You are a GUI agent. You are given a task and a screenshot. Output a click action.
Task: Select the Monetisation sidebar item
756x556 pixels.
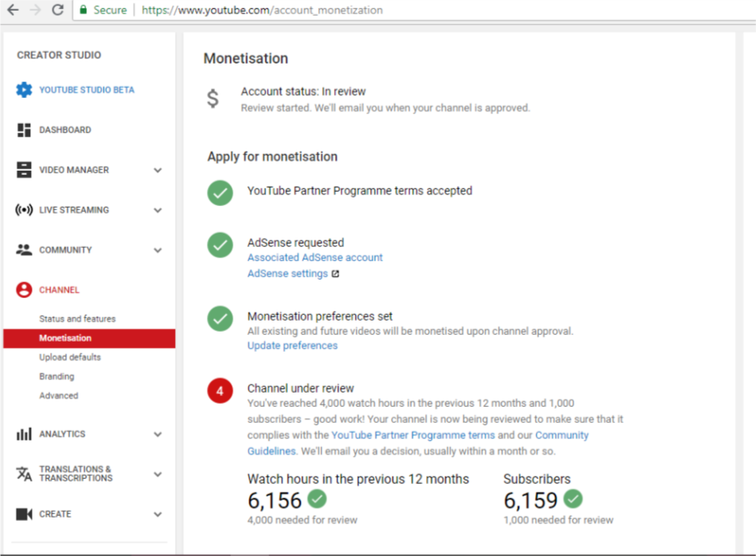[90, 338]
